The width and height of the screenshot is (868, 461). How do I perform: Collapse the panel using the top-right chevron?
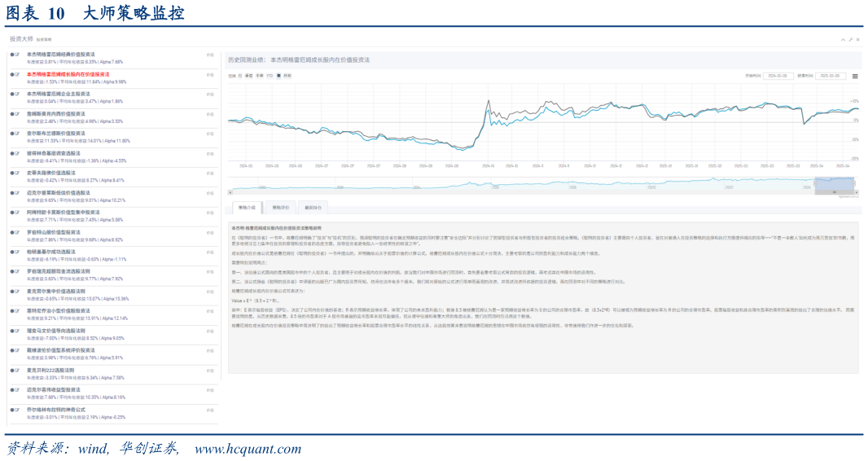coord(842,38)
